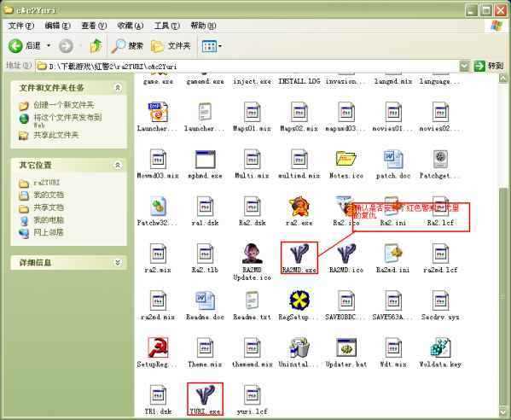Toggle the Folders (文件夹) pane button
Screen dimensions: 511x420
tap(171, 46)
